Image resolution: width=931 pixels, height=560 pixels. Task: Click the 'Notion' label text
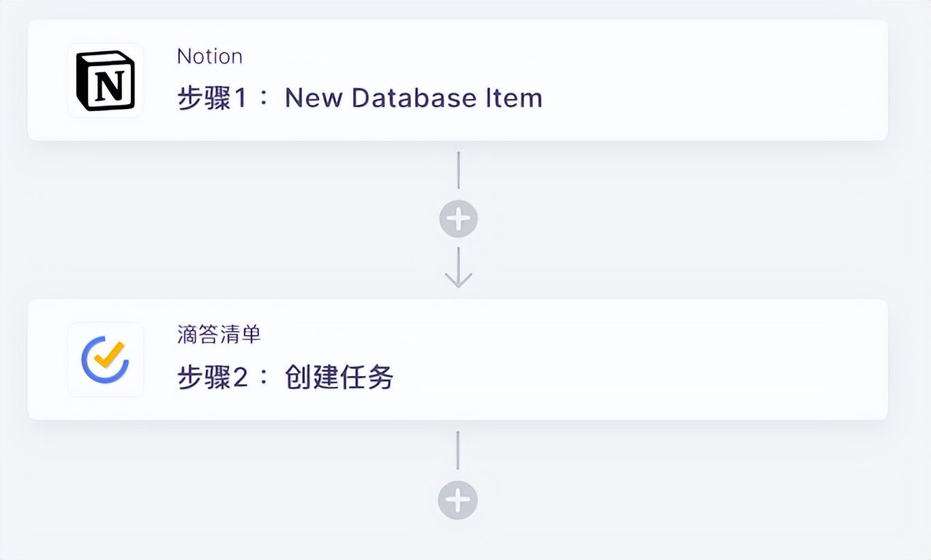point(209,56)
